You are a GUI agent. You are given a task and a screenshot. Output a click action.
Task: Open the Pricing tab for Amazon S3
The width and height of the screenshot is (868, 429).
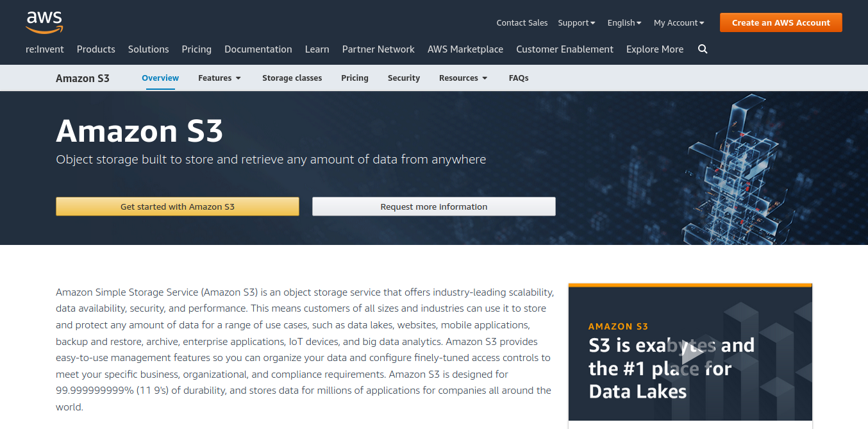point(355,78)
